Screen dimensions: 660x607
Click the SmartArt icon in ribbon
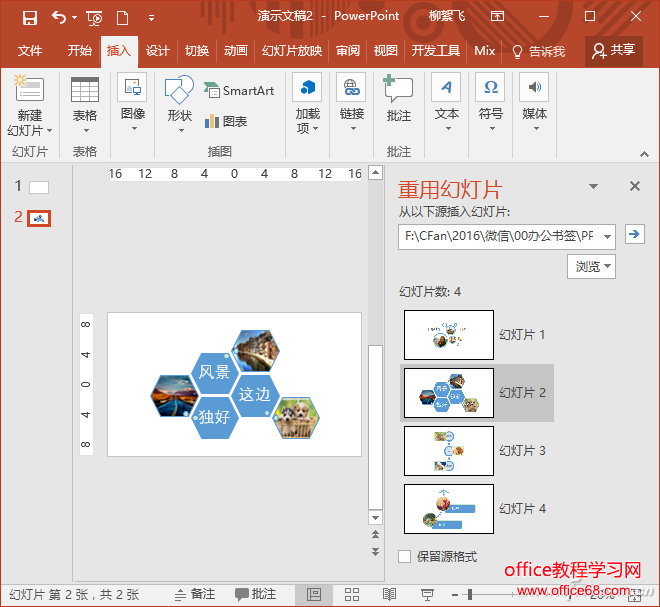(239, 90)
